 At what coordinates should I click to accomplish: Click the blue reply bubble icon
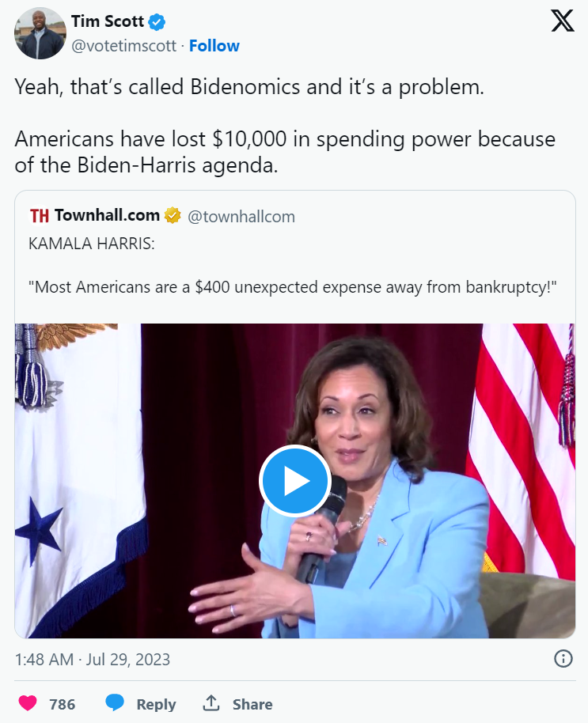[x=115, y=703]
